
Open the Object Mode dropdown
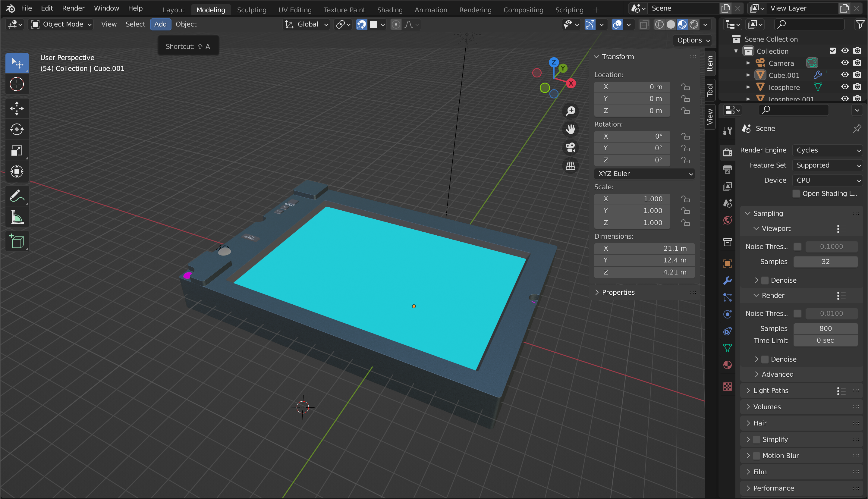[x=61, y=24]
